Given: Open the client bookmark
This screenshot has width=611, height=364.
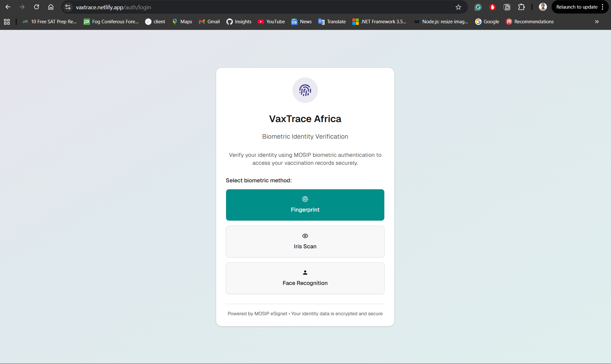Looking at the screenshot, I should click(155, 22).
